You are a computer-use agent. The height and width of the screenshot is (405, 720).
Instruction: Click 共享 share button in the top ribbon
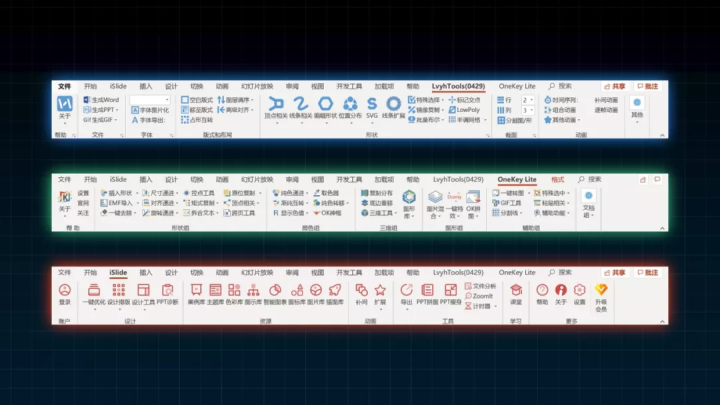pyautogui.click(x=614, y=86)
